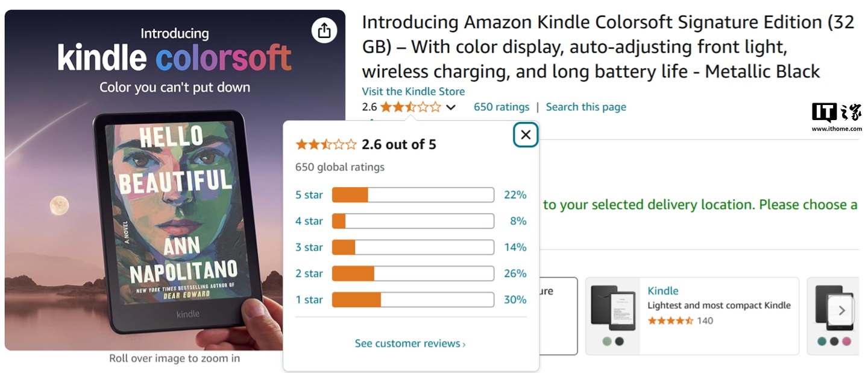Click the ITHome watermark logo
This screenshot has height=373, width=868.
(836, 116)
